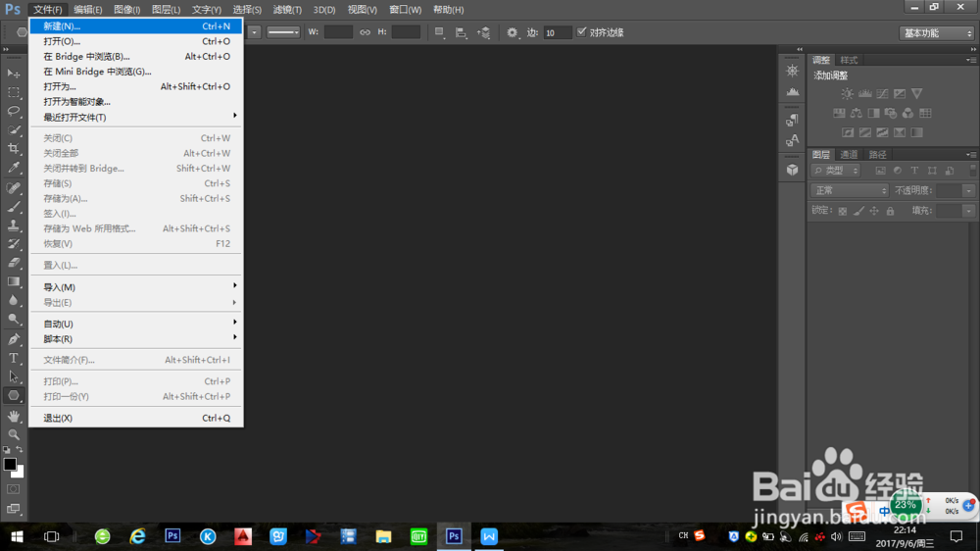The width and height of the screenshot is (980, 551).
Task: Expand 脚本(R) submenu
Action: 136,339
